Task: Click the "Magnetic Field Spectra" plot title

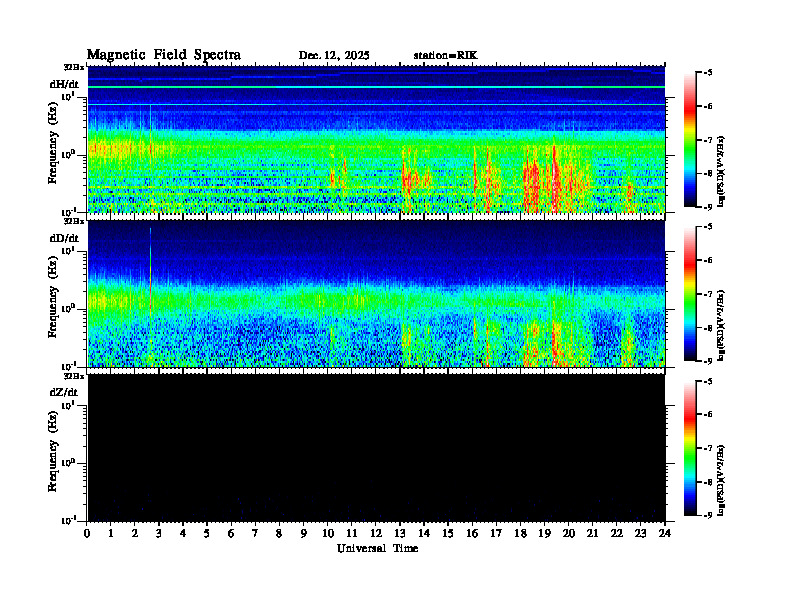Action: 164,55
